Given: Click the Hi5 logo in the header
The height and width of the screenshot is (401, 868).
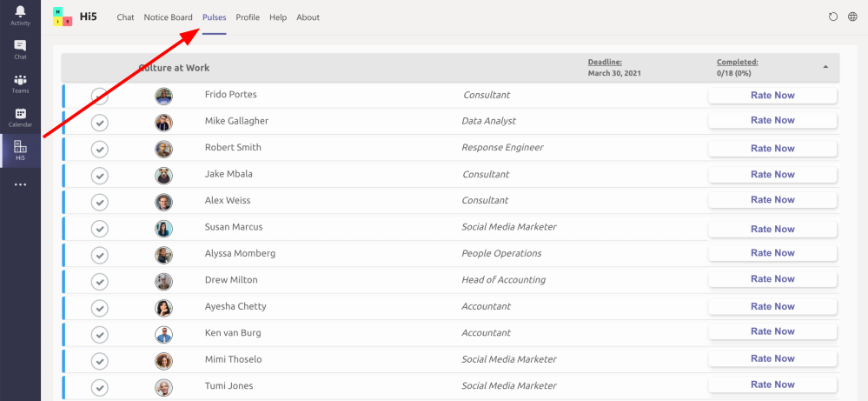Looking at the screenshot, I should [x=63, y=17].
